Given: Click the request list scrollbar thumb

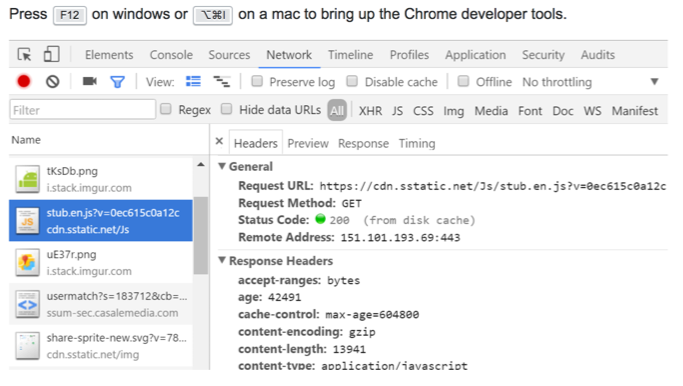Looking at the screenshot, I should (x=200, y=235).
